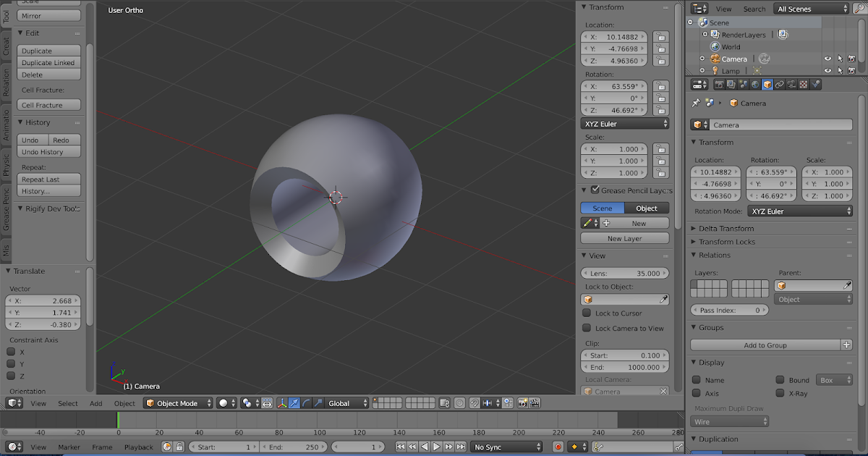Open the Marker menu in timeline

pos(69,447)
